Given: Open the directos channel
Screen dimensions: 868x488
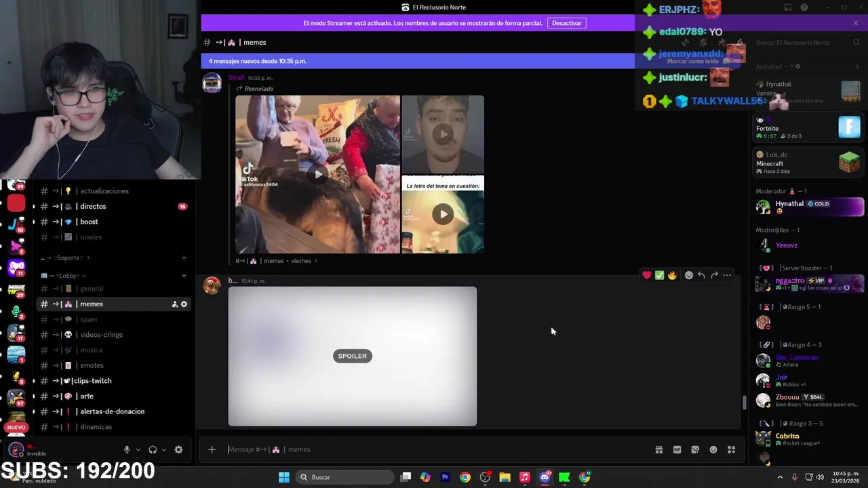Looking at the screenshot, I should pyautogui.click(x=113, y=206).
